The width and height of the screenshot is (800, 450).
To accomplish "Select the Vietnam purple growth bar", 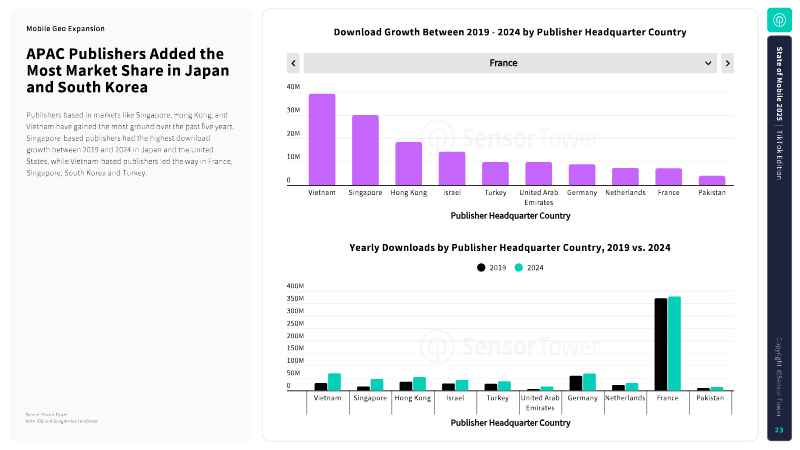I will [322, 139].
